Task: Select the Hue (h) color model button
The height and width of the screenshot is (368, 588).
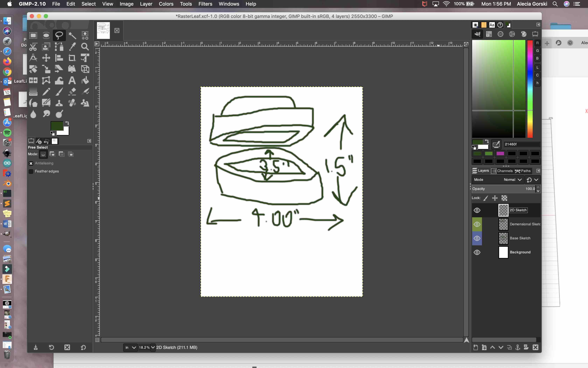Action: (537, 83)
